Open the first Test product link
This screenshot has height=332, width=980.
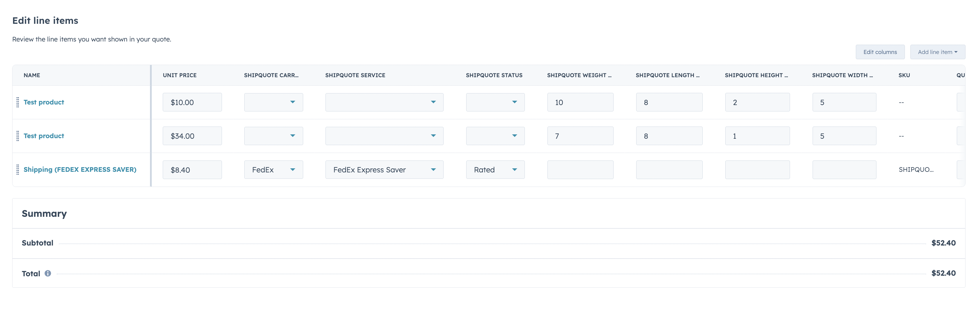tap(44, 102)
